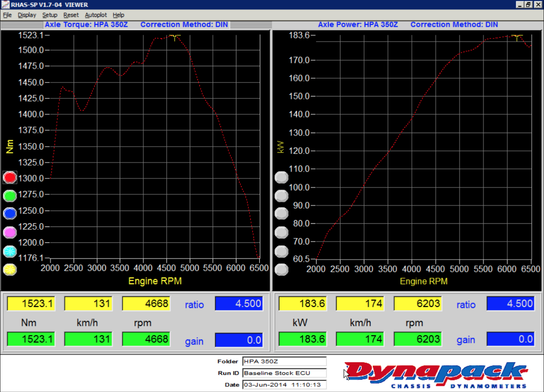
Task: Open the File menu
Action: (7, 15)
